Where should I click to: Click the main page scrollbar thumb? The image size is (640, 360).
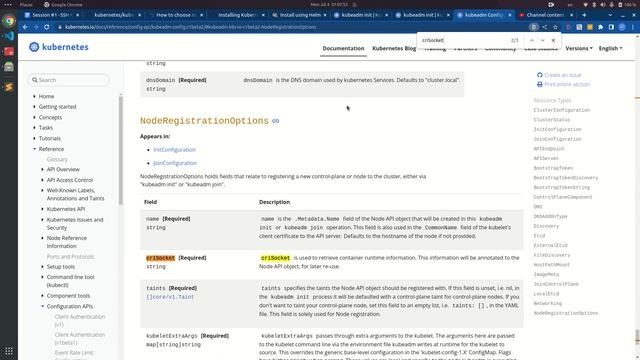(x=637, y=337)
